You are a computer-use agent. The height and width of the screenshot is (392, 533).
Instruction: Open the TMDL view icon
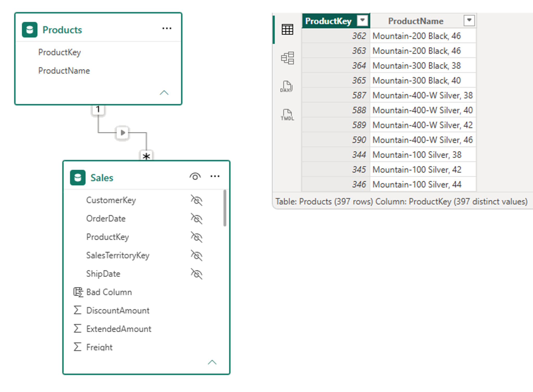pos(287,115)
